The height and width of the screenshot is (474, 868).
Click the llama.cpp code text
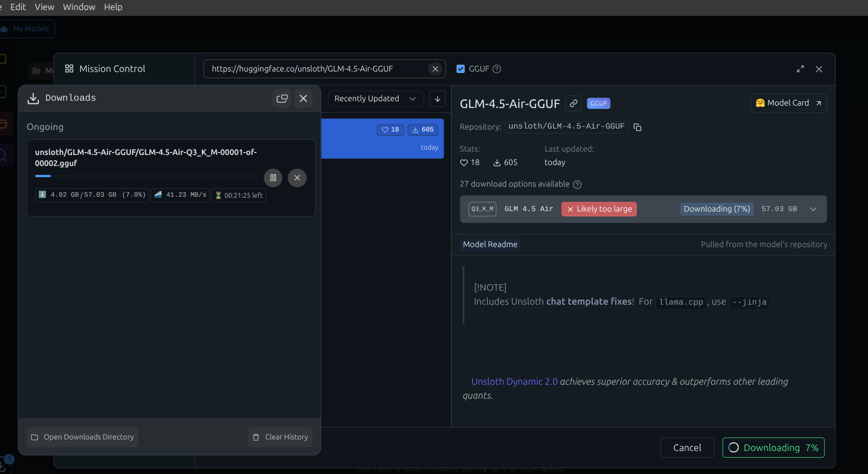coord(681,302)
